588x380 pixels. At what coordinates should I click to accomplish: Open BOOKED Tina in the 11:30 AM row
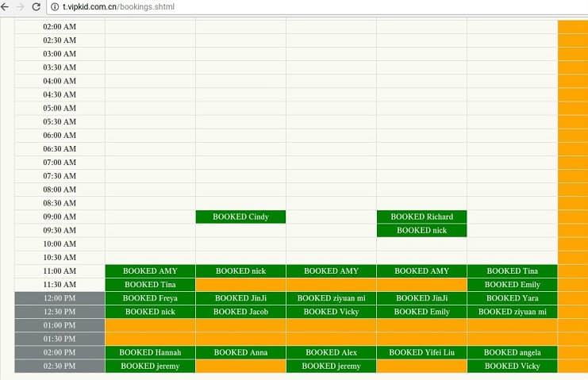click(150, 285)
